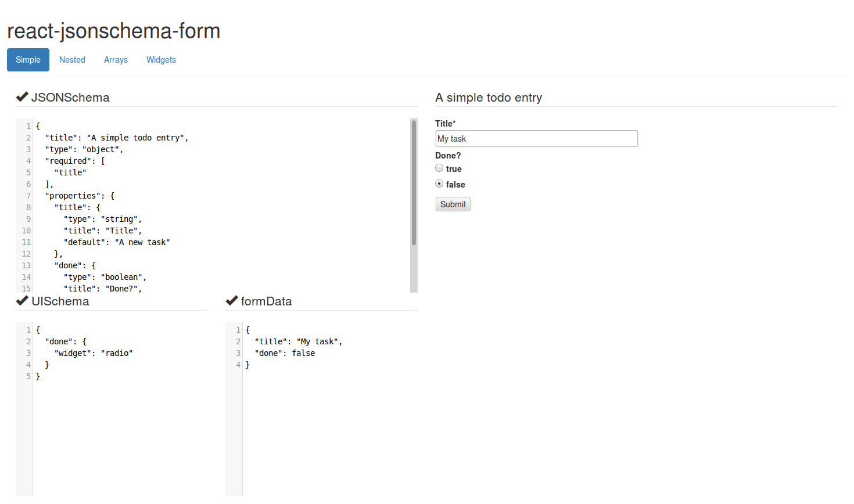The width and height of the screenshot is (854, 504).
Task: Click the JSONSchema editor vertical scrollbar
Action: click(x=414, y=183)
